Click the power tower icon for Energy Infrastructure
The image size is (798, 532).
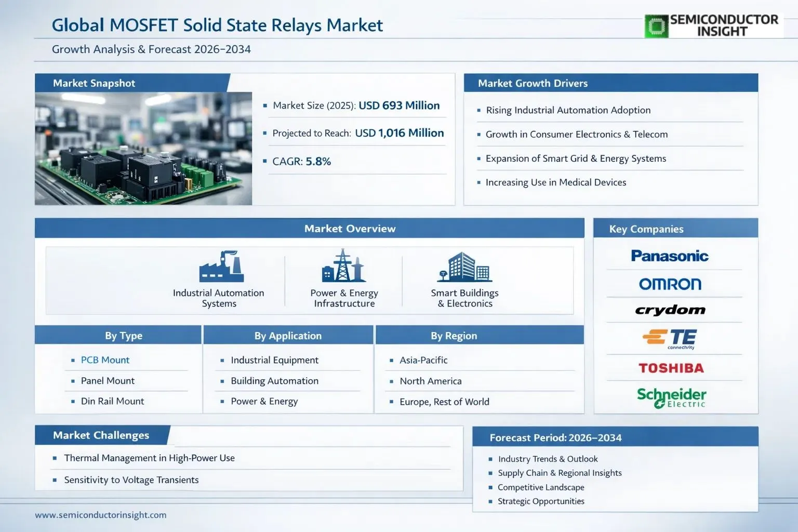(x=343, y=265)
